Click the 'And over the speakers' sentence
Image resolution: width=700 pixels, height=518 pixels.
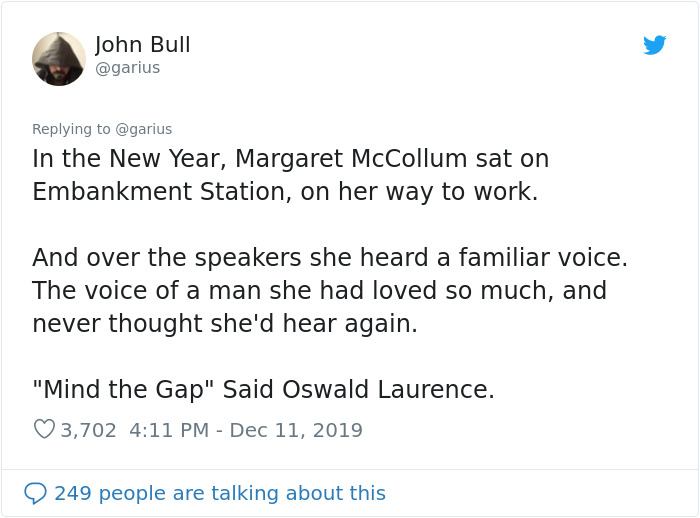pos(330,258)
